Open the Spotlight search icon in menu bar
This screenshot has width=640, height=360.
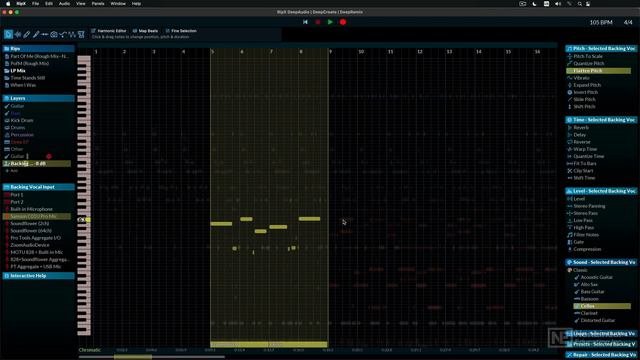(580, 4)
